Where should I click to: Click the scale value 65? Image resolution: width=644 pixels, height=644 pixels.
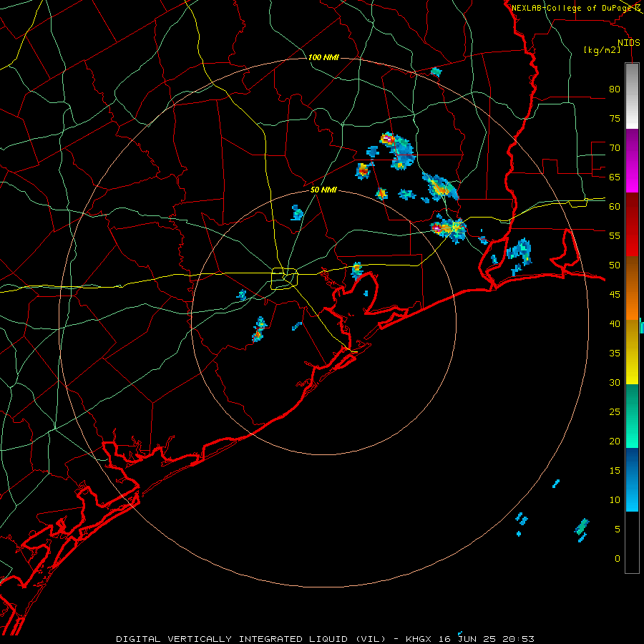(615, 177)
